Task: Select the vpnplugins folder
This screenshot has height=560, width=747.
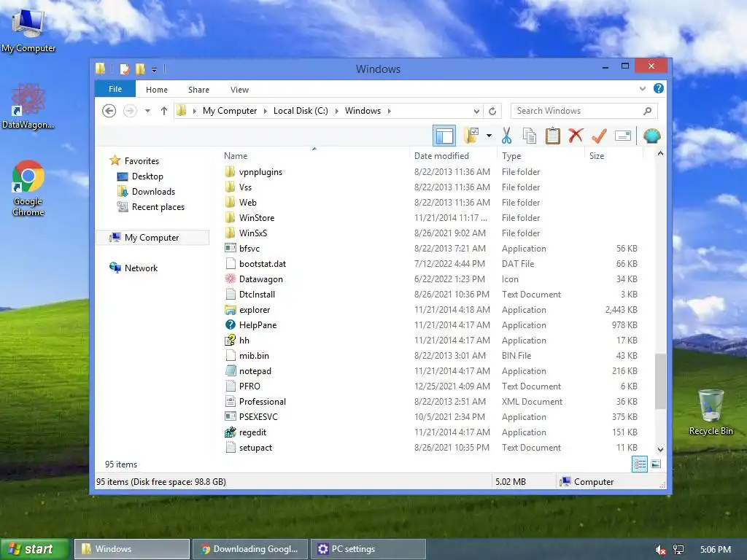Action: pos(260,172)
